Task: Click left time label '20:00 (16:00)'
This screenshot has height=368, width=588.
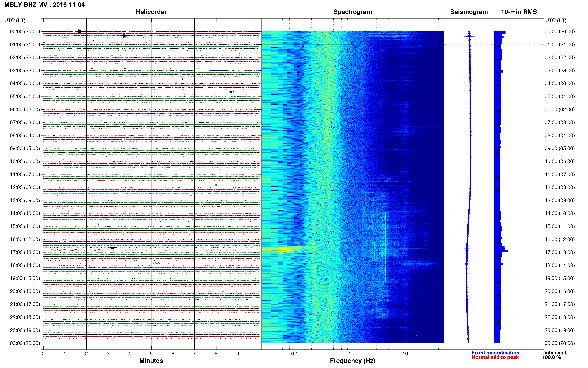Action: click(x=25, y=291)
